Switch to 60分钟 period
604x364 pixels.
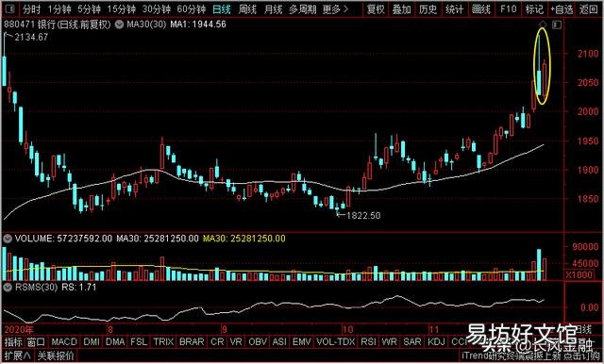pos(193,9)
